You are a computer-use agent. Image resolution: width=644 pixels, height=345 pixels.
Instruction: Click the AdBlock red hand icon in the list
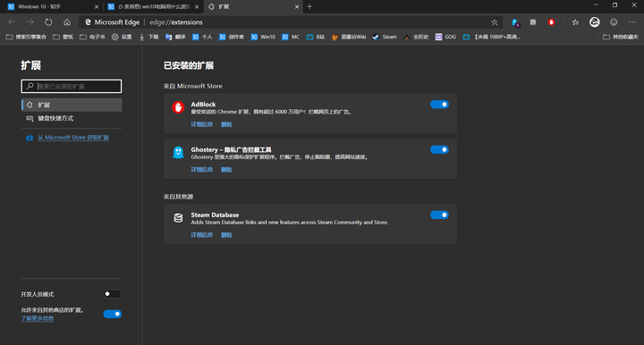click(x=178, y=107)
